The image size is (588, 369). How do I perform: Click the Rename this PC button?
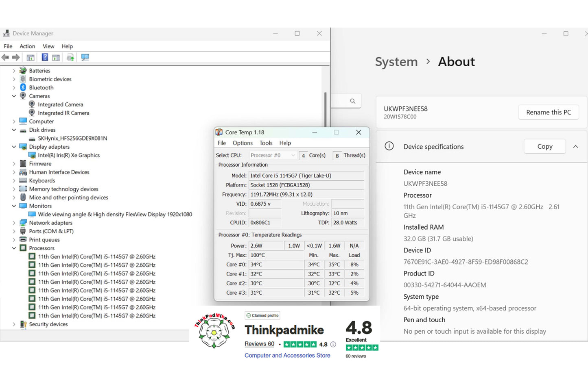pos(549,112)
